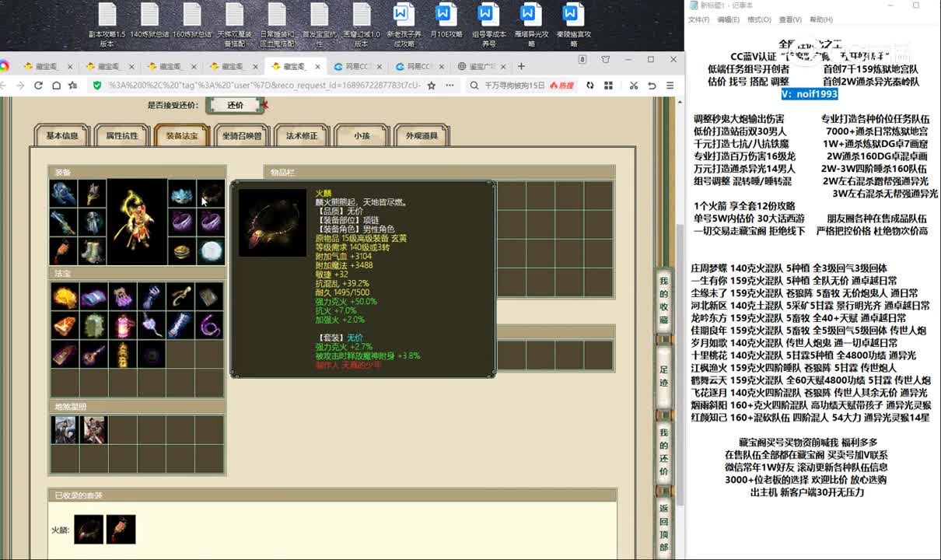Click the boots icon in the equipment grid
Screen dimensions: 941x560
[x=92, y=251]
